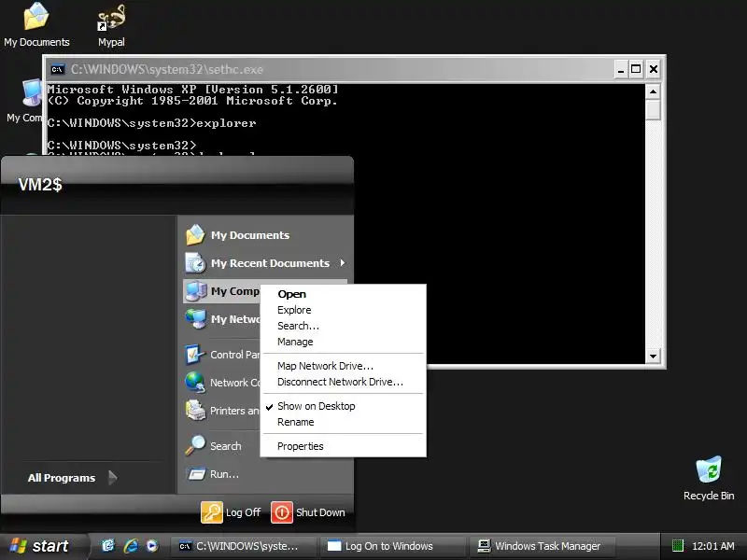Click the Log Off key icon
This screenshot has height=560, width=747.
212,512
